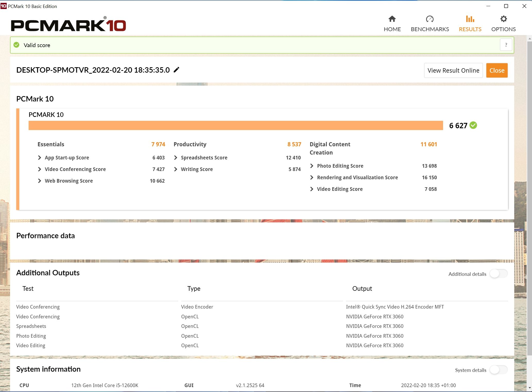The image size is (532, 392).
Task: Click the orange PCMark 10 score bar
Action: (236, 125)
